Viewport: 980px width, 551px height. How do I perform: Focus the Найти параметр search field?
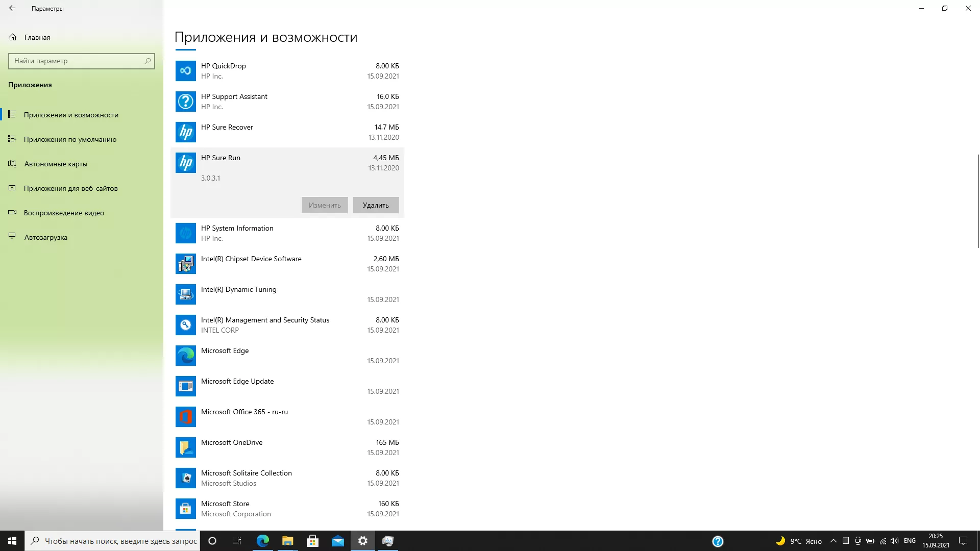[82, 61]
